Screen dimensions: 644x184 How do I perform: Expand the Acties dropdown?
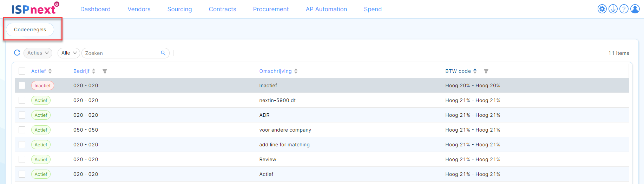tap(38, 53)
